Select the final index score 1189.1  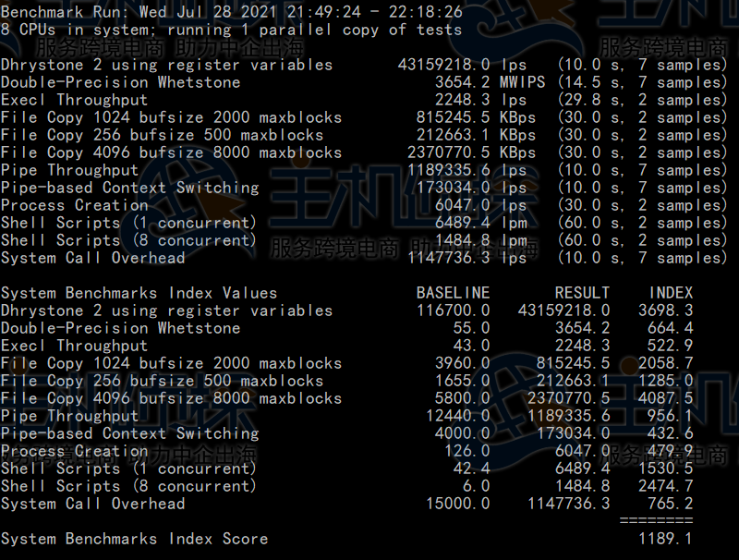tap(665, 539)
